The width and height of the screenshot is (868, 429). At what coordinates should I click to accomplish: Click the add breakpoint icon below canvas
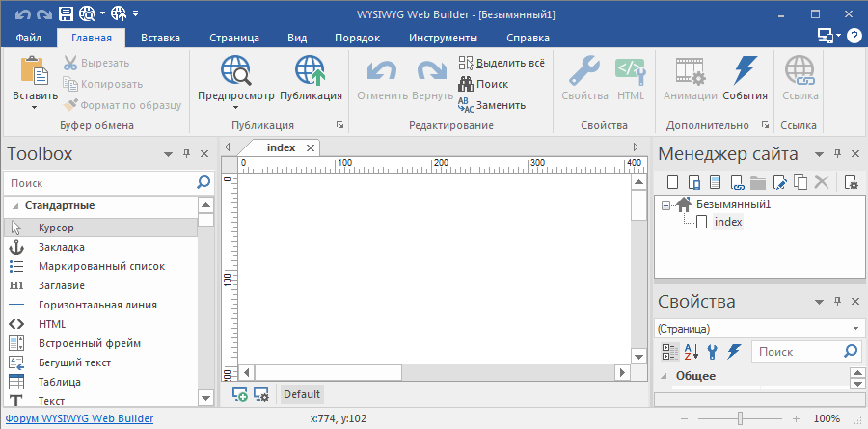point(240,394)
